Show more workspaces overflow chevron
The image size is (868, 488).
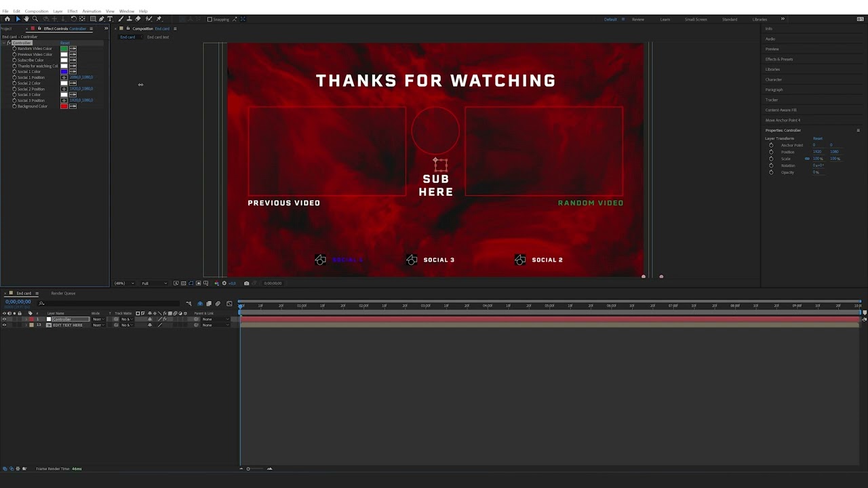pyautogui.click(x=783, y=19)
